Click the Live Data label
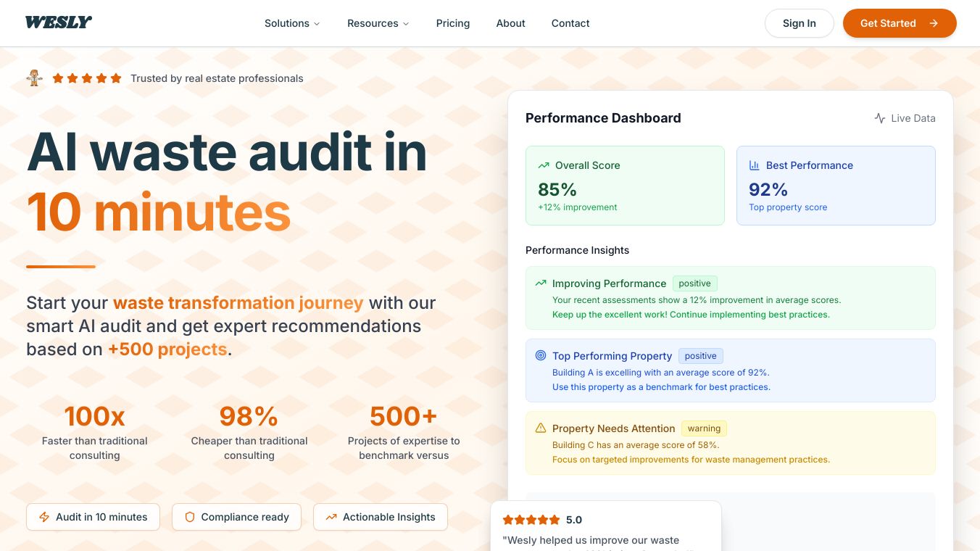 point(913,118)
